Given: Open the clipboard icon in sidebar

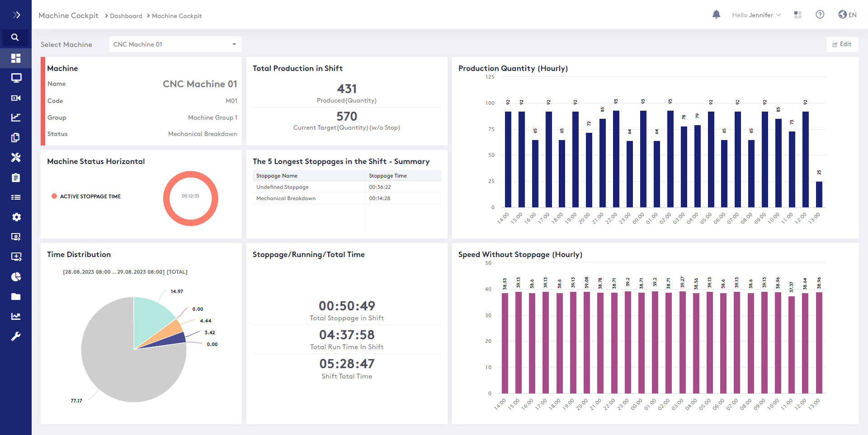Looking at the screenshot, I should [16, 178].
